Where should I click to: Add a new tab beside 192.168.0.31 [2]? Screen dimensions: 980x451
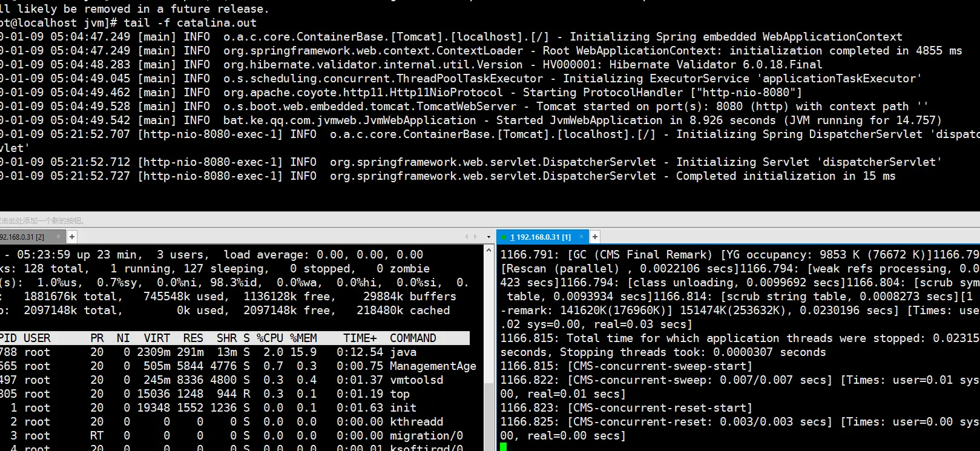[x=72, y=237]
